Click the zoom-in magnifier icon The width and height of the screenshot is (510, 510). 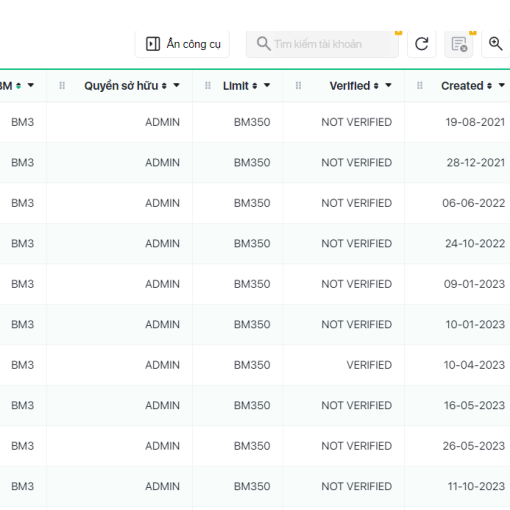495,44
